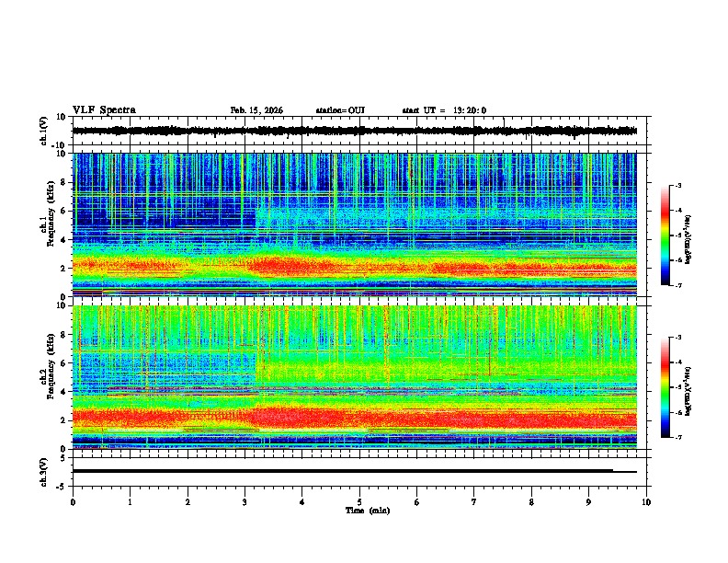Viewport: 728px width, 563px height.
Task: Click the -3 tick on ch.1 colorbar
Action: pos(677,185)
